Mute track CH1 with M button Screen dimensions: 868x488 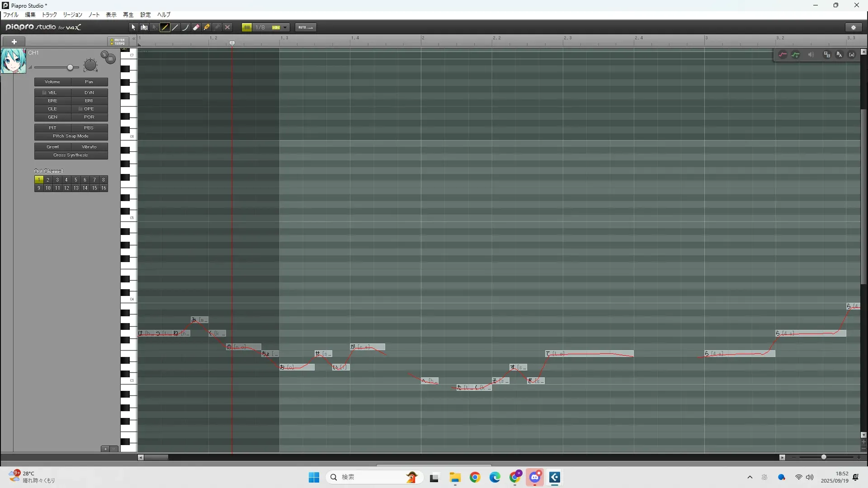tap(111, 59)
